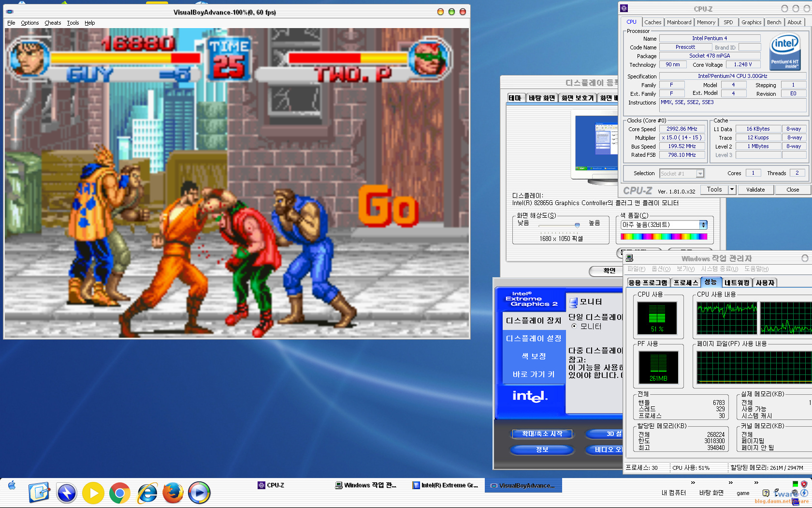The height and width of the screenshot is (508, 812).
Task: Open the 파일(F) menu in Task Manager
Action: pos(636,269)
